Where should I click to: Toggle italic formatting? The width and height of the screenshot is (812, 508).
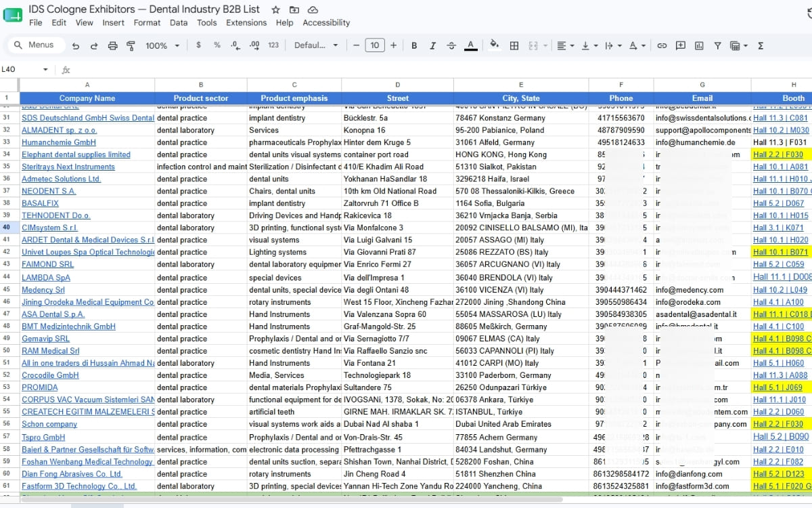[432, 45]
